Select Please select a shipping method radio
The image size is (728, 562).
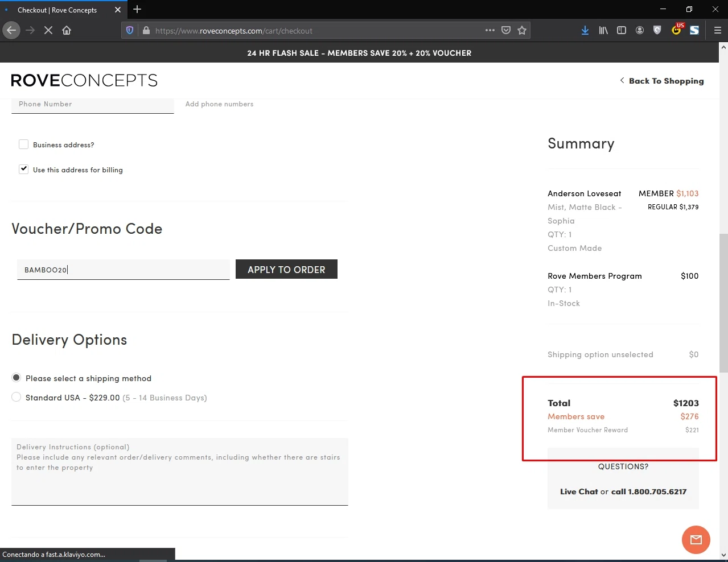pos(16,378)
